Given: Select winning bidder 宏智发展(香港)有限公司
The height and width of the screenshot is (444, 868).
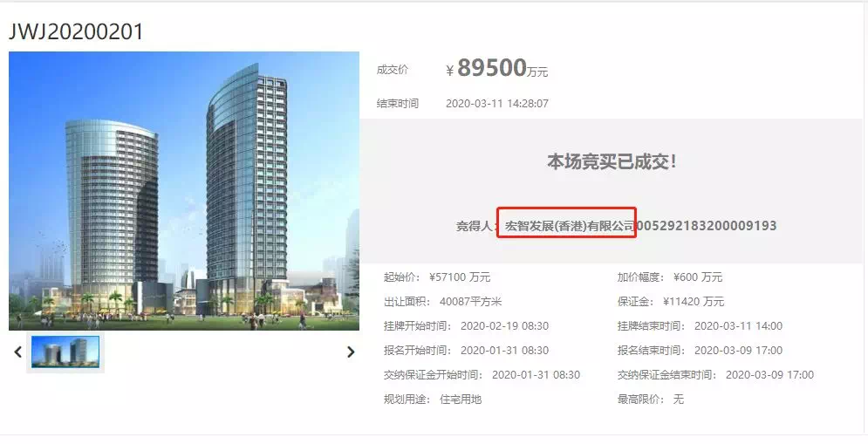Looking at the screenshot, I should pos(570,226).
